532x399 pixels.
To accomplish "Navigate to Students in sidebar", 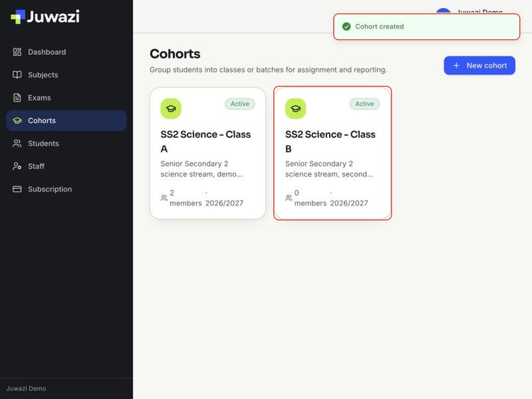I will pyautogui.click(x=66, y=143).
